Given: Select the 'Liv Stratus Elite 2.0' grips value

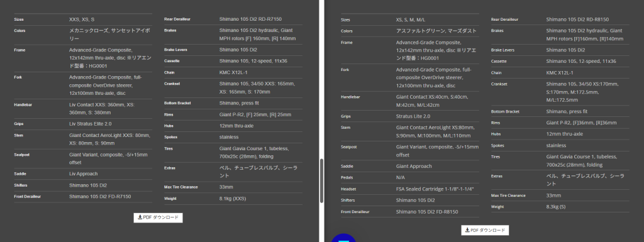Looking at the screenshot, I should tap(91, 123).
